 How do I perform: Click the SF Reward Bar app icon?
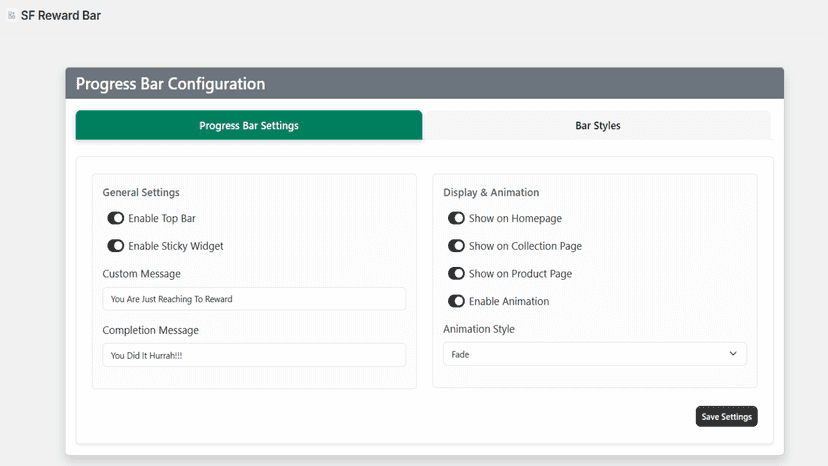(11, 15)
